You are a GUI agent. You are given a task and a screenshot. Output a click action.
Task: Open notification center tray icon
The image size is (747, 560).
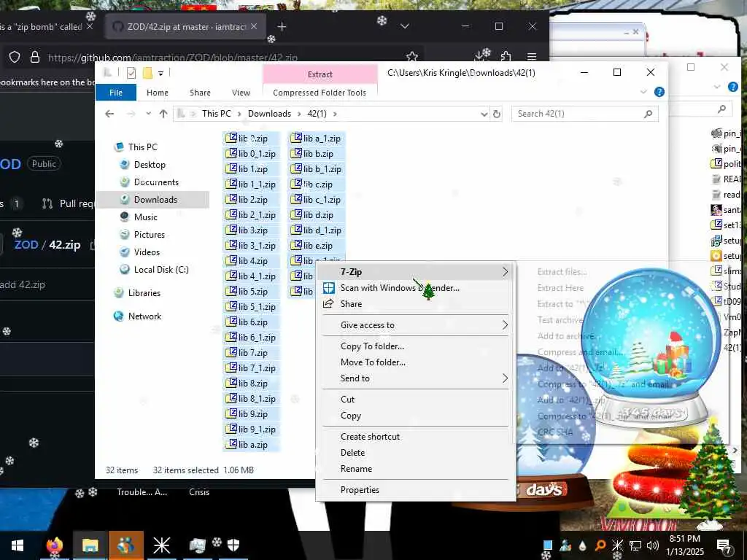pyautogui.click(x=723, y=545)
